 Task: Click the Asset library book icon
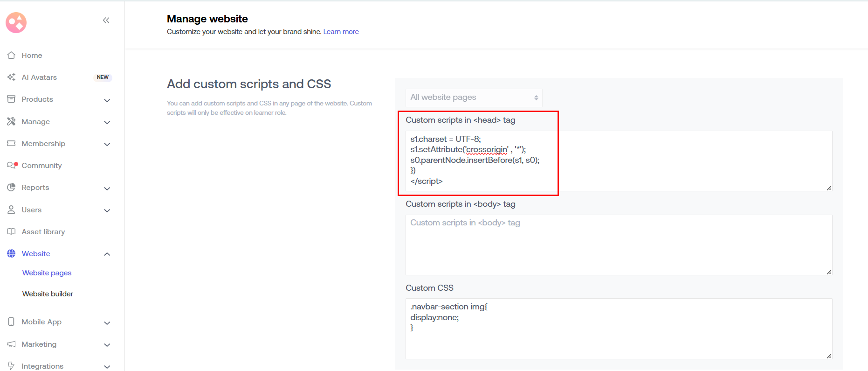[x=11, y=231]
